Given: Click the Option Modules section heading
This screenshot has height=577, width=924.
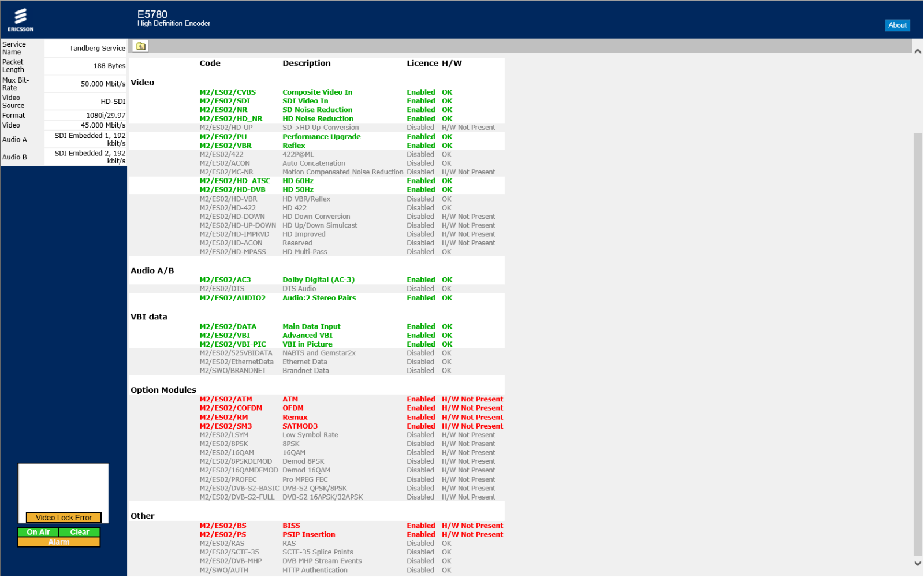Looking at the screenshot, I should pos(163,390).
